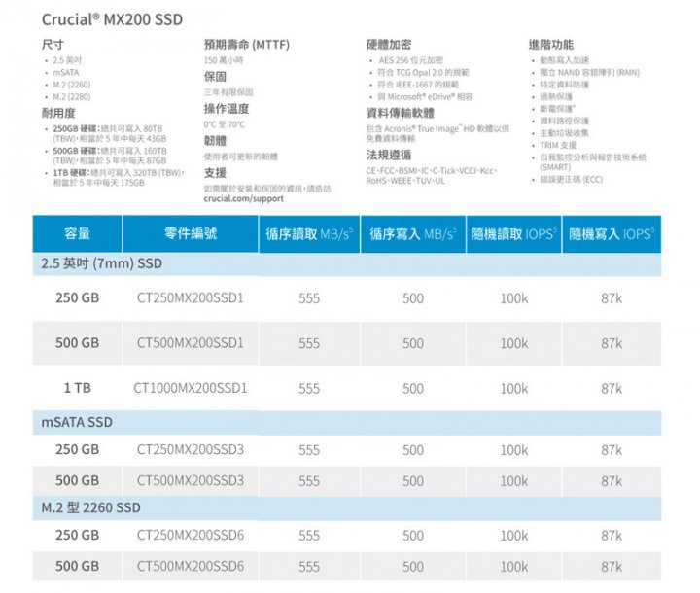Click the mSATA size bullet
The height and width of the screenshot is (593, 700).
tap(66, 73)
